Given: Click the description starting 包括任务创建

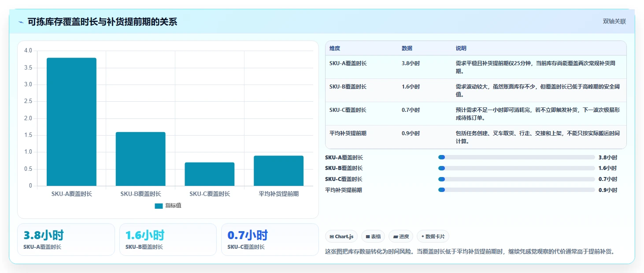Looking at the screenshot, I should point(538,137).
